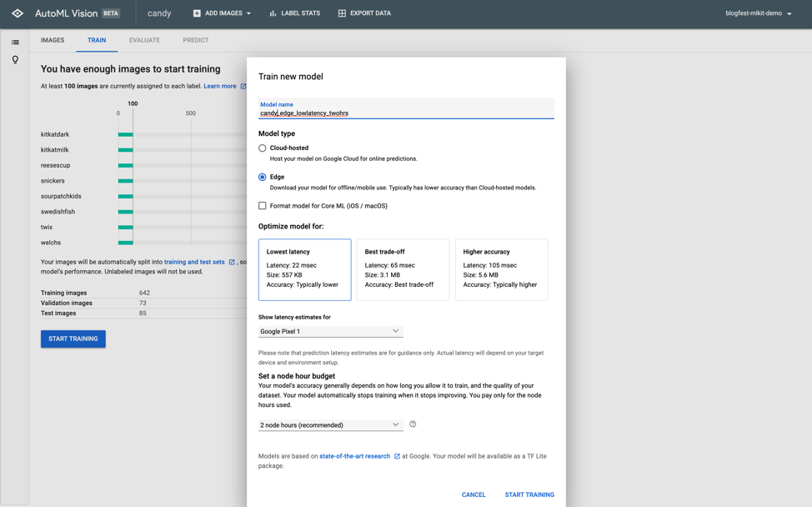Click the AutoML Vision logo icon
812x507 pixels.
pos(17,13)
